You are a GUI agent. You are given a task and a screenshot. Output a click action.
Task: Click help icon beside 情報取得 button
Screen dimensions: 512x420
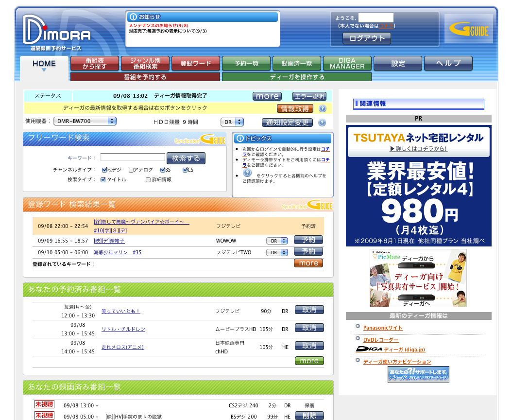coord(322,108)
